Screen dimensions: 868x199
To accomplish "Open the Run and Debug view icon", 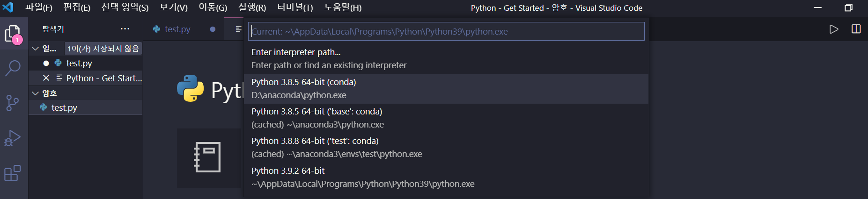I will point(13,138).
